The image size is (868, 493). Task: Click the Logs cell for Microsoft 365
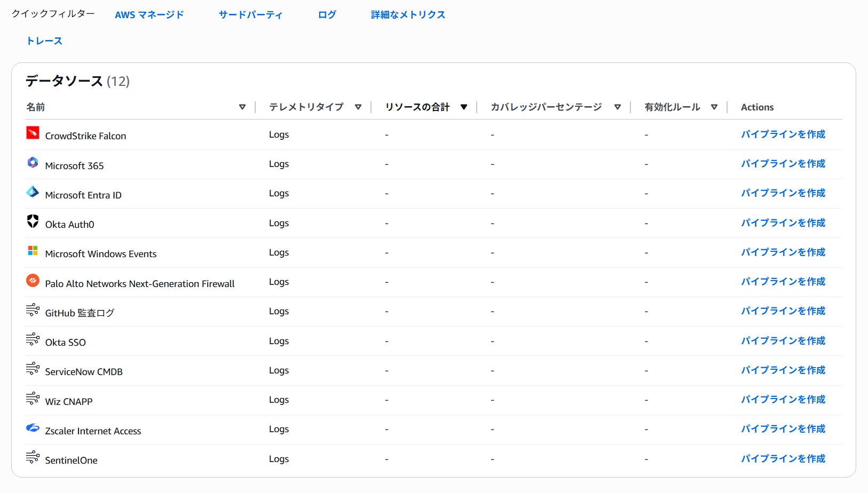click(279, 164)
